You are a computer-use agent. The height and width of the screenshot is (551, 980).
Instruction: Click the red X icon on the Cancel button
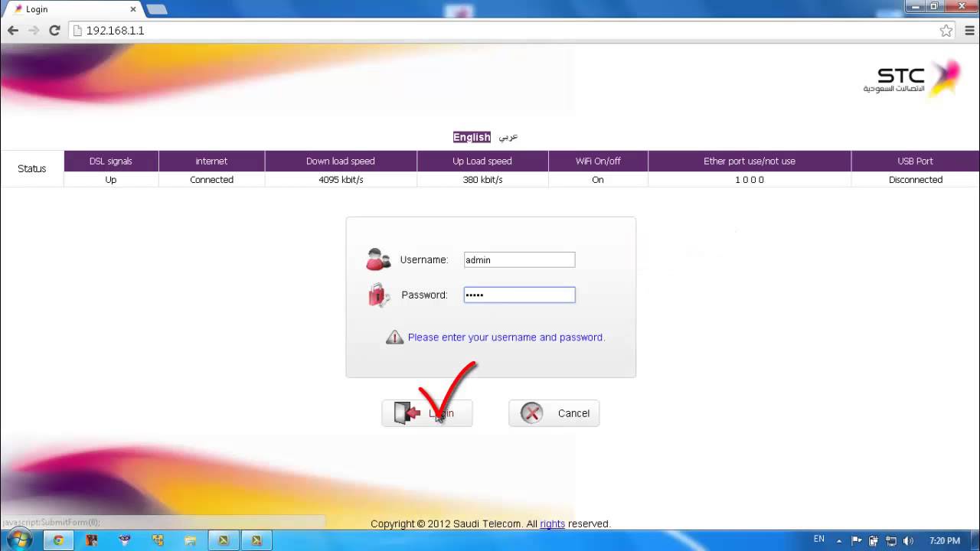(x=530, y=412)
